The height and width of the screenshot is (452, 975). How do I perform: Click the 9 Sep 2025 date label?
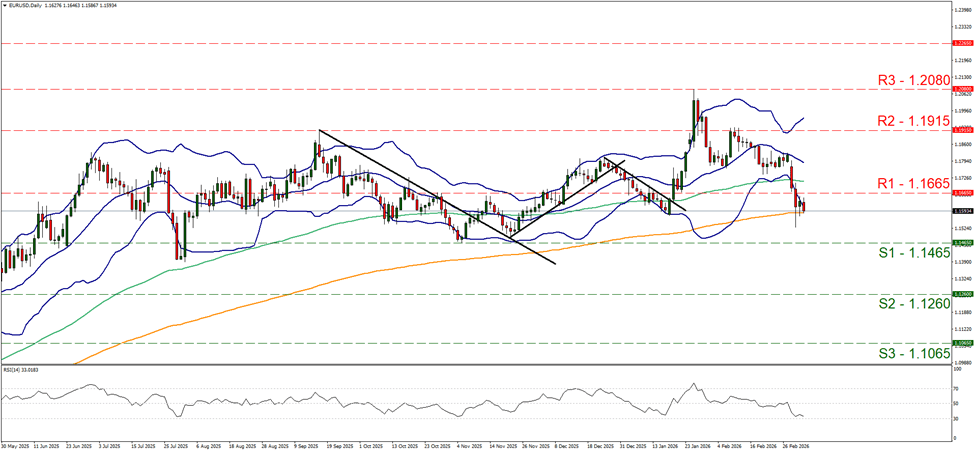(306, 446)
